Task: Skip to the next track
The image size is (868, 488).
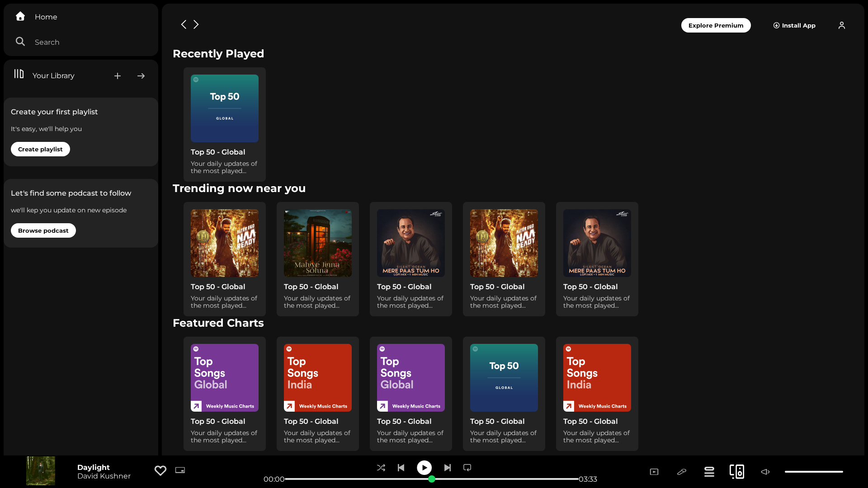Action: tap(448, 468)
